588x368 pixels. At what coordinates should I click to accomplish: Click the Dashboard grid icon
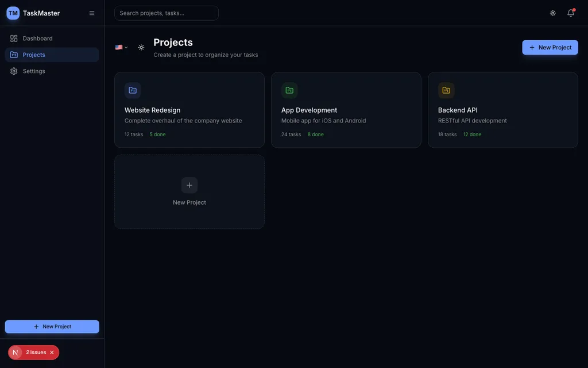pos(14,39)
